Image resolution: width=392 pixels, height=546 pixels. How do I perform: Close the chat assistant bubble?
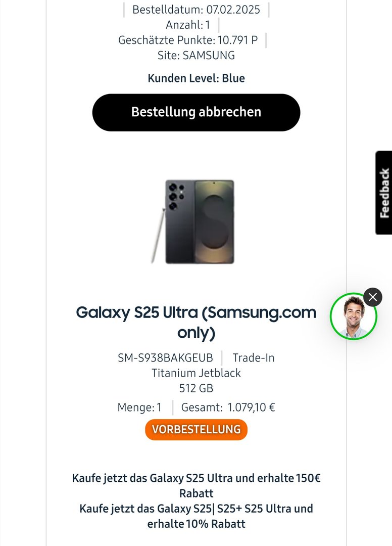pyautogui.click(x=372, y=297)
